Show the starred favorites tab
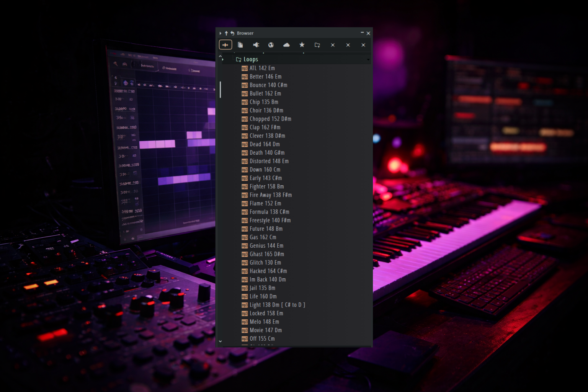This screenshot has height=392, width=588. (302, 45)
